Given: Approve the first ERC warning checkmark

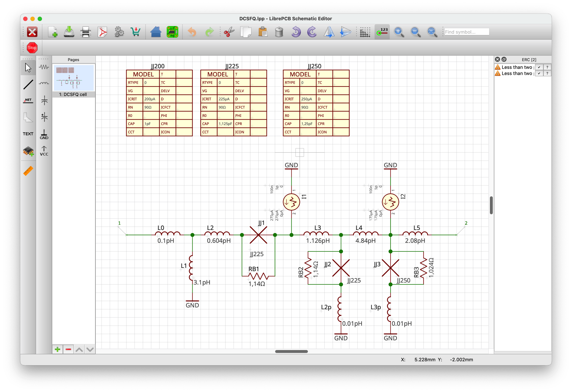Looking at the screenshot, I should (539, 67).
